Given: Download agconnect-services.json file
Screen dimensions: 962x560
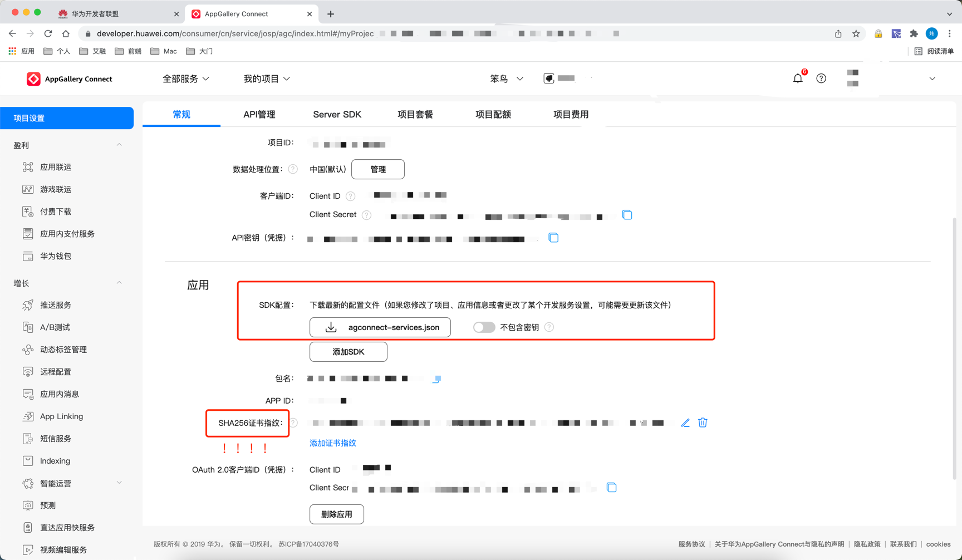Looking at the screenshot, I should [380, 327].
